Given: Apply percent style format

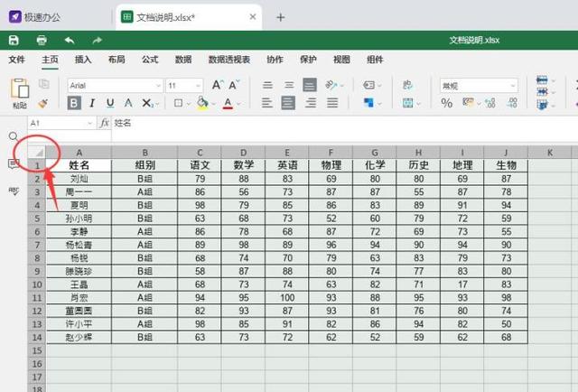Looking at the screenshot, I should [447, 103].
